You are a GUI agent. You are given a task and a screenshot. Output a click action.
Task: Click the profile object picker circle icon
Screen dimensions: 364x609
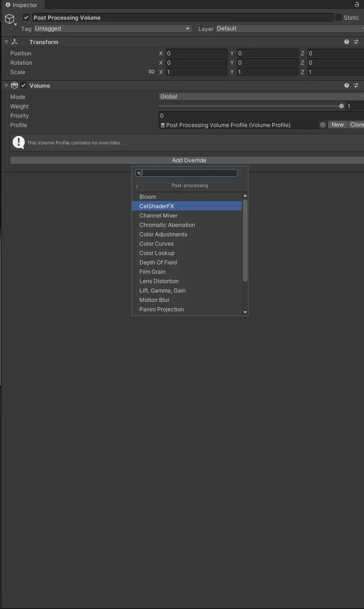tap(323, 125)
